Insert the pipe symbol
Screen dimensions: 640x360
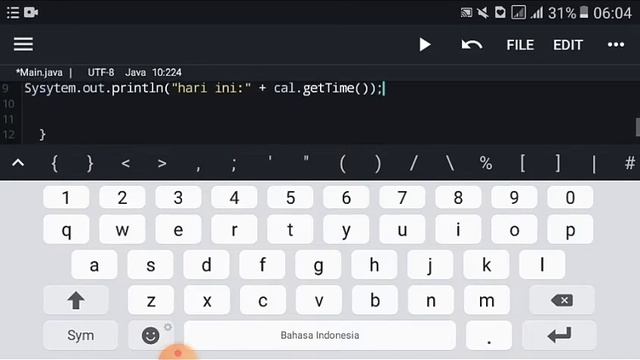[594, 164]
